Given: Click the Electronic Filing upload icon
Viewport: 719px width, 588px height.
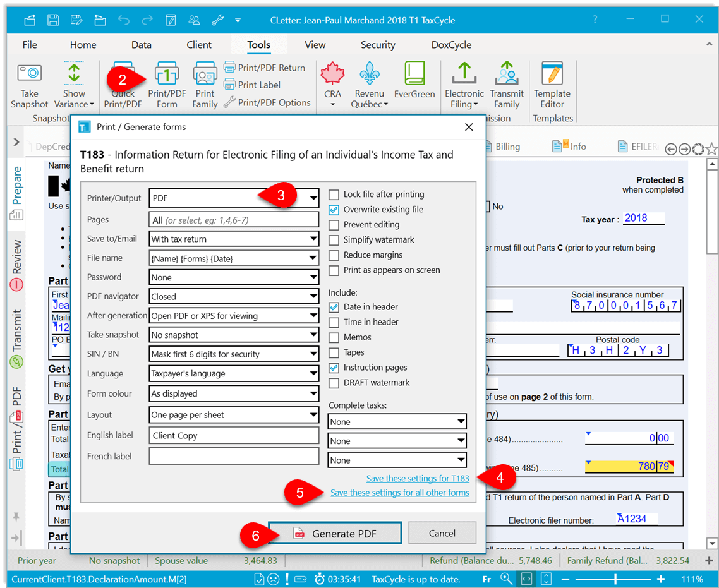Looking at the screenshot, I should coord(464,73).
